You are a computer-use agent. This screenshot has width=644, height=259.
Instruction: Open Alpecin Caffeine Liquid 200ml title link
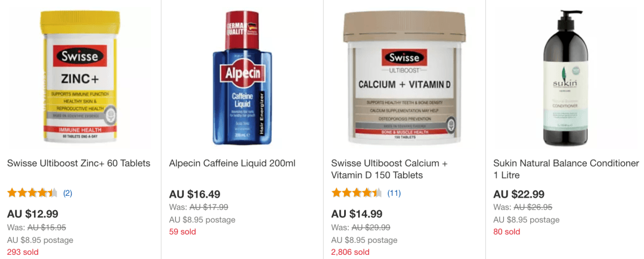click(x=233, y=164)
